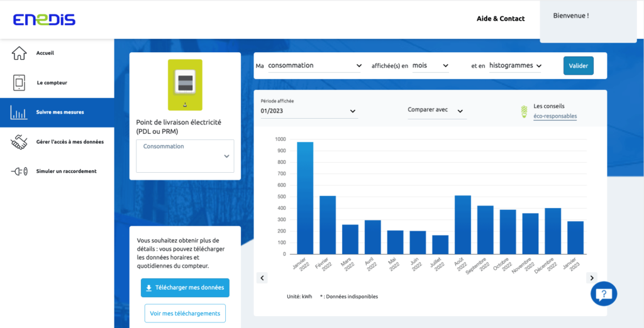Click the bar chart icon for Suivre mes mesures
The image size is (644, 328).
click(19, 112)
